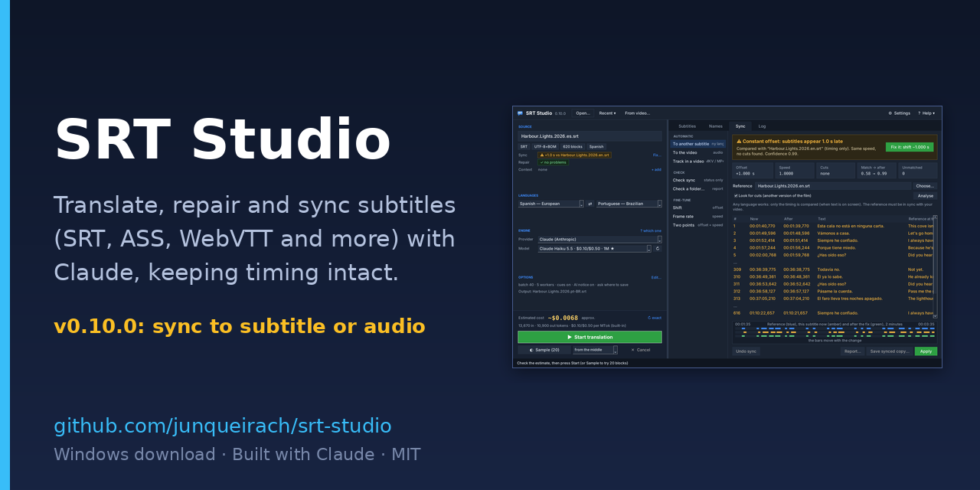Open the 'from the middle' sample dropdown
The height and width of the screenshot is (490, 980).
click(x=595, y=349)
